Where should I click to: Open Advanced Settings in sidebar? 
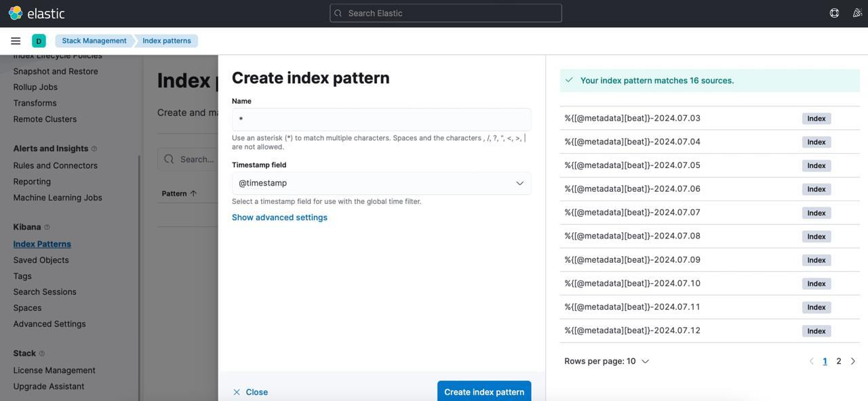coord(50,324)
